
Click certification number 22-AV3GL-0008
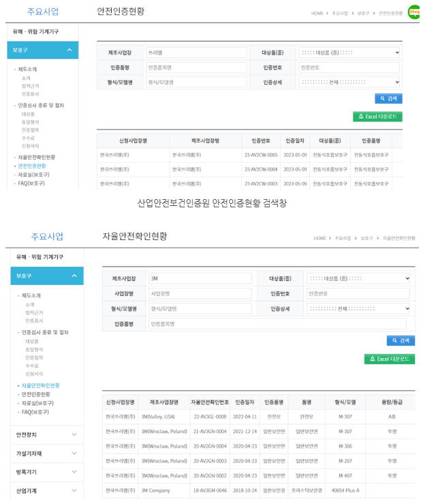click(210, 417)
